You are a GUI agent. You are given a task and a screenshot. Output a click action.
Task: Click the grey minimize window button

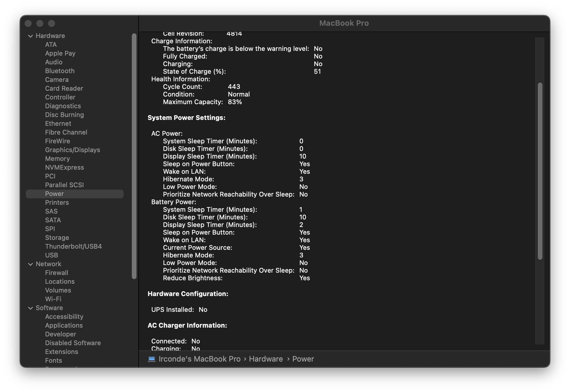click(40, 23)
